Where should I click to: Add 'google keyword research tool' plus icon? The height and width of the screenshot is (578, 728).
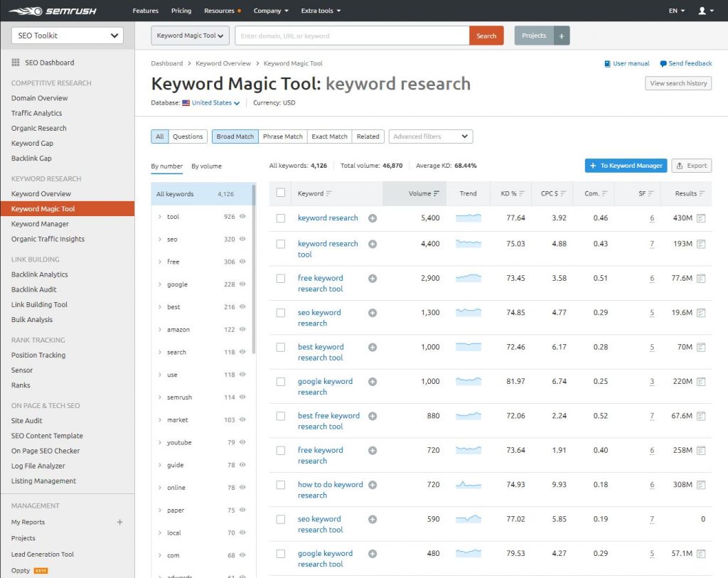pos(373,553)
